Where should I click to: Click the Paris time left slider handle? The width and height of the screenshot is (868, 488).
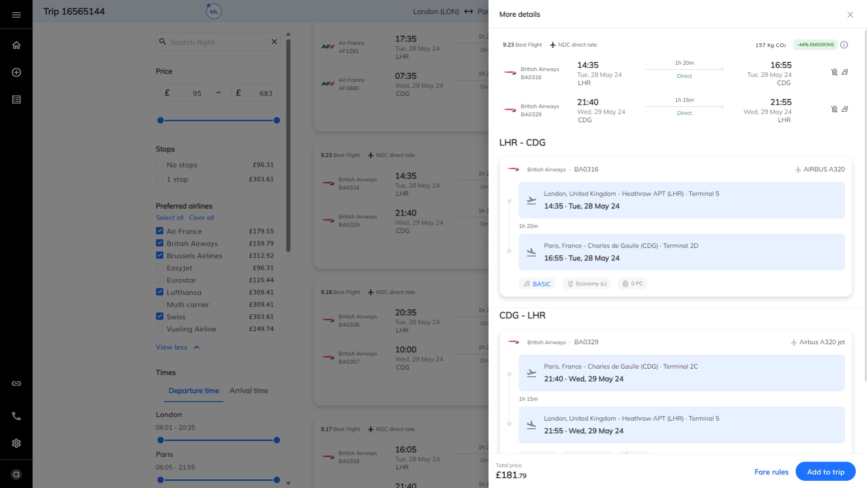160,480
